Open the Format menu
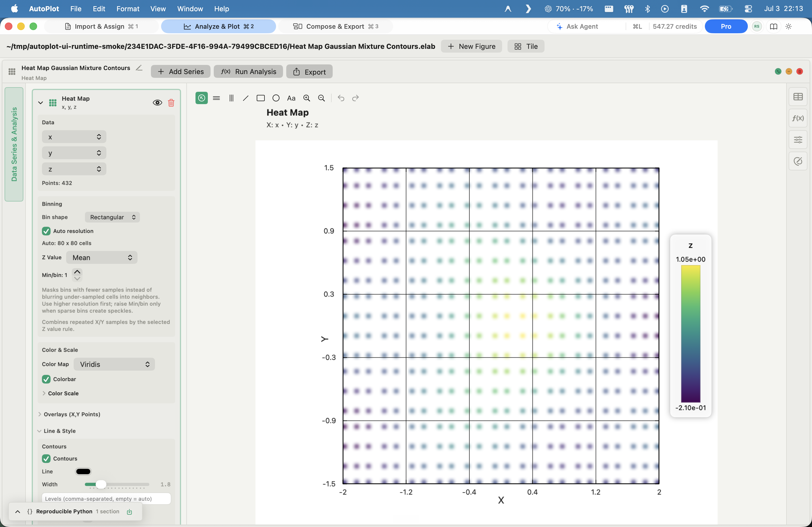This screenshot has width=812, height=527. 128,9
